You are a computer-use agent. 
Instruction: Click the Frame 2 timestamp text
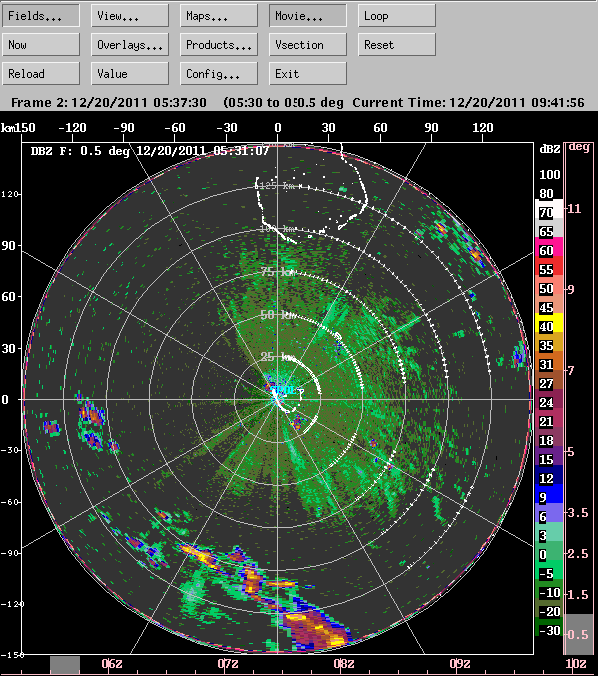tap(109, 103)
